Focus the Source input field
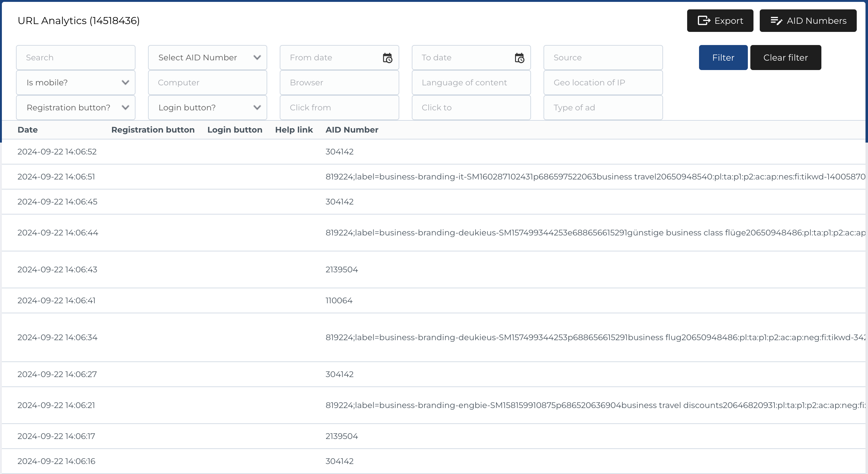The width and height of the screenshot is (868, 474). coord(603,57)
